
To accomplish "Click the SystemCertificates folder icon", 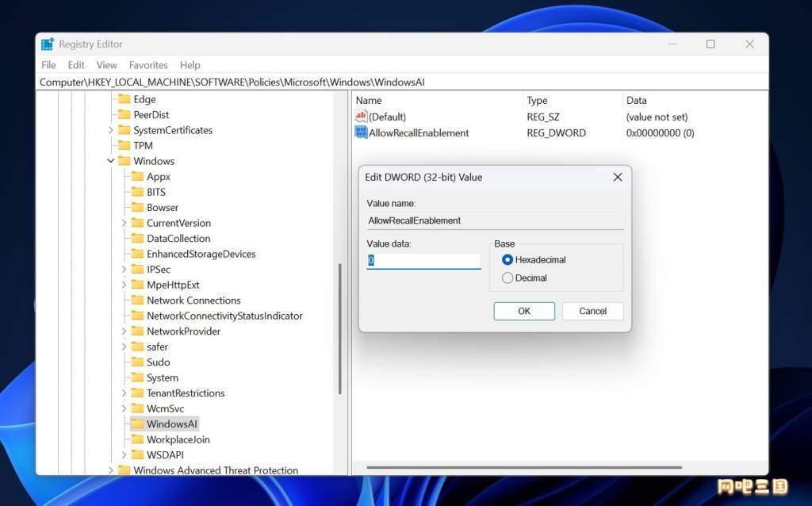I will coord(124,130).
